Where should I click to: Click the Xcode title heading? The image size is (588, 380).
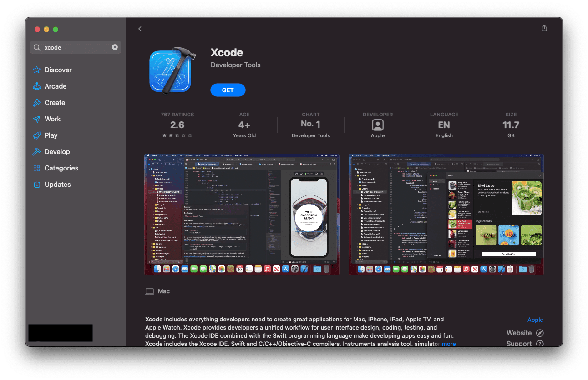click(227, 52)
